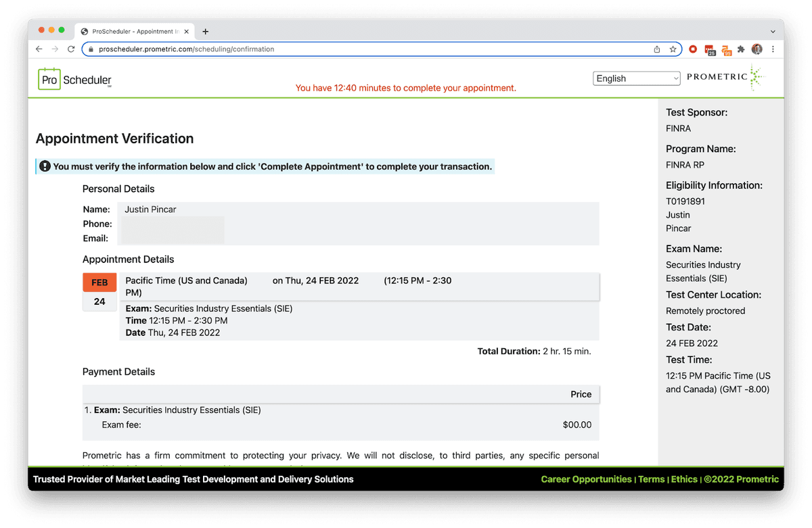Open the Terms footer link
The height and width of the screenshot is (528, 812).
click(651, 479)
